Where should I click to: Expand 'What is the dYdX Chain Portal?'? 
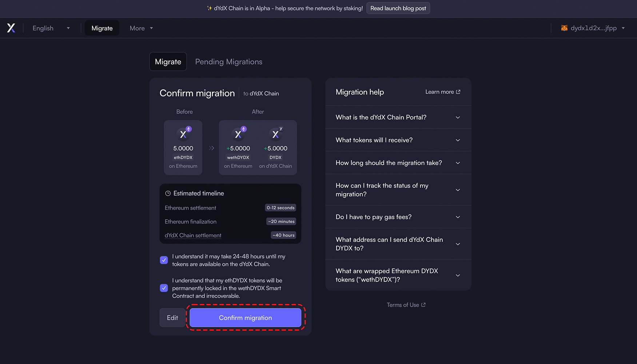click(398, 117)
